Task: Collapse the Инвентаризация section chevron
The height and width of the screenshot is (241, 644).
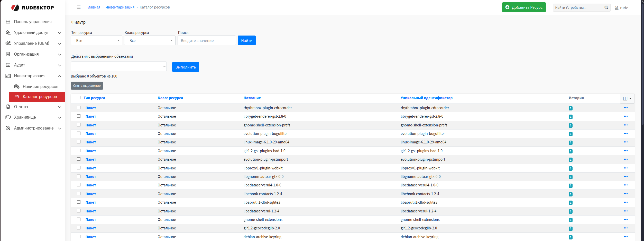Action: click(60, 76)
